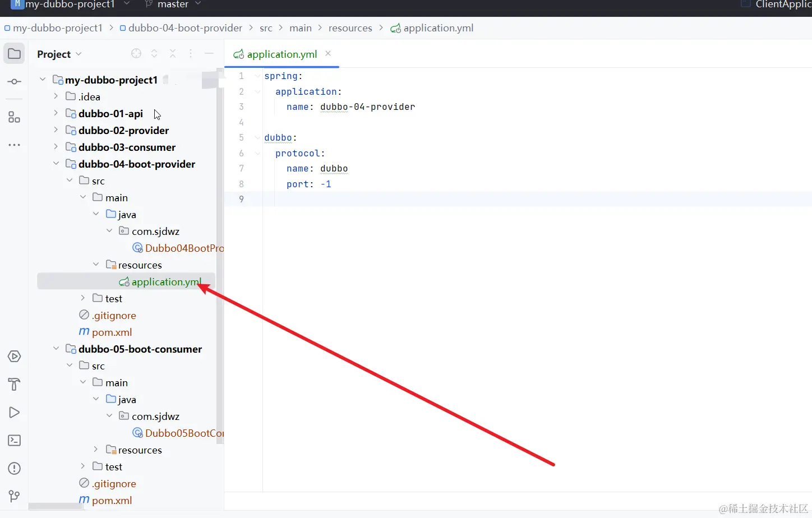Close the application.yml editor tab

[328, 53]
